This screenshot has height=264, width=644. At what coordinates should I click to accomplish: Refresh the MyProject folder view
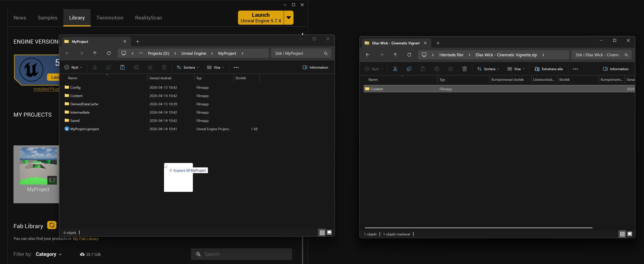pyautogui.click(x=109, y=53)
